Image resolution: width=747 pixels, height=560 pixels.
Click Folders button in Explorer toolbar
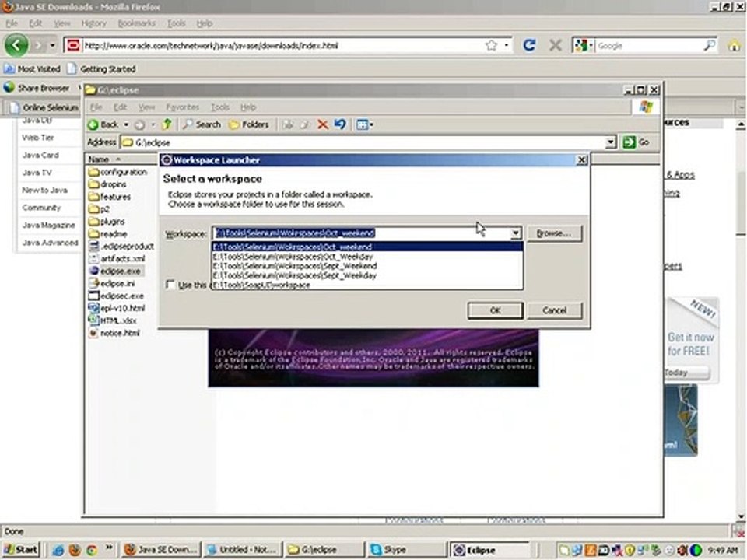[249, 124]
